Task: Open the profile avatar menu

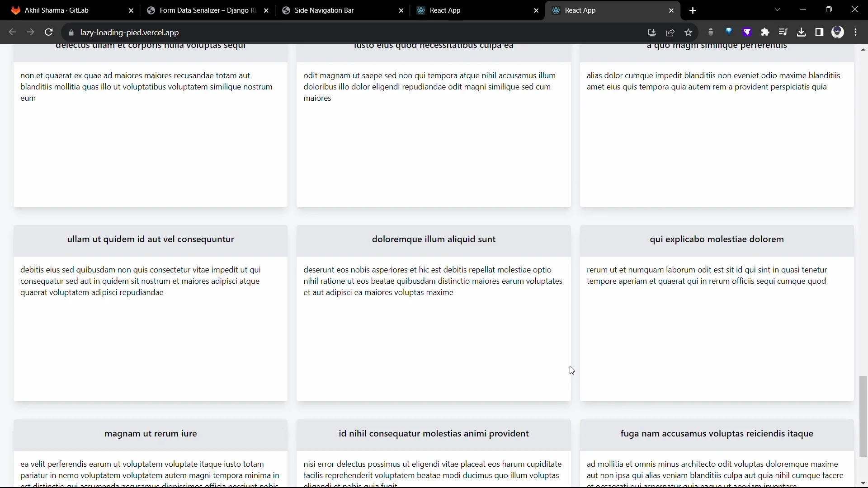Action: click(838, 32)
